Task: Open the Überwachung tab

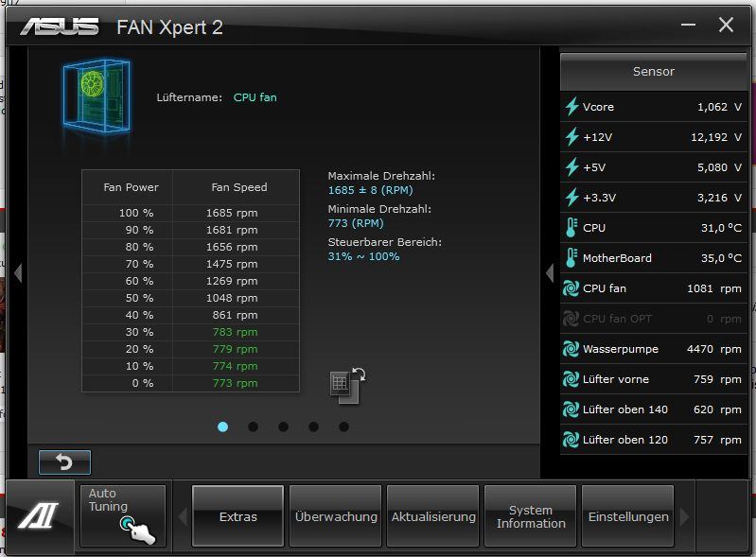Action: [x=336, y=516]
